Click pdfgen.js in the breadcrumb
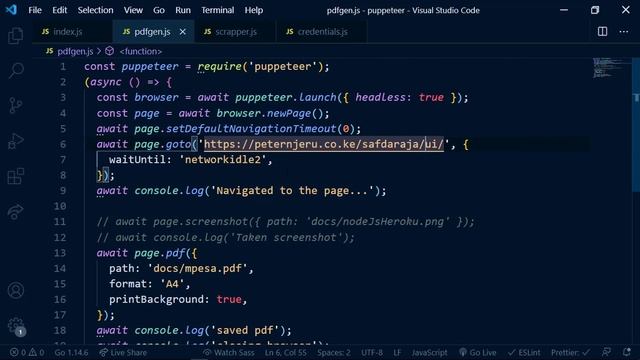 [75, 51]
